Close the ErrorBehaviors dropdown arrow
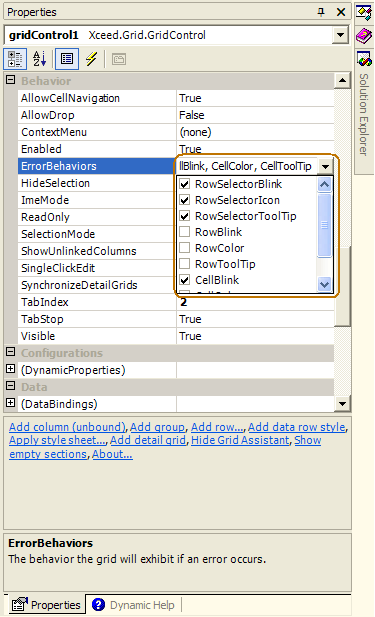This screenshot has width=375, height=617. click(325, 166)
